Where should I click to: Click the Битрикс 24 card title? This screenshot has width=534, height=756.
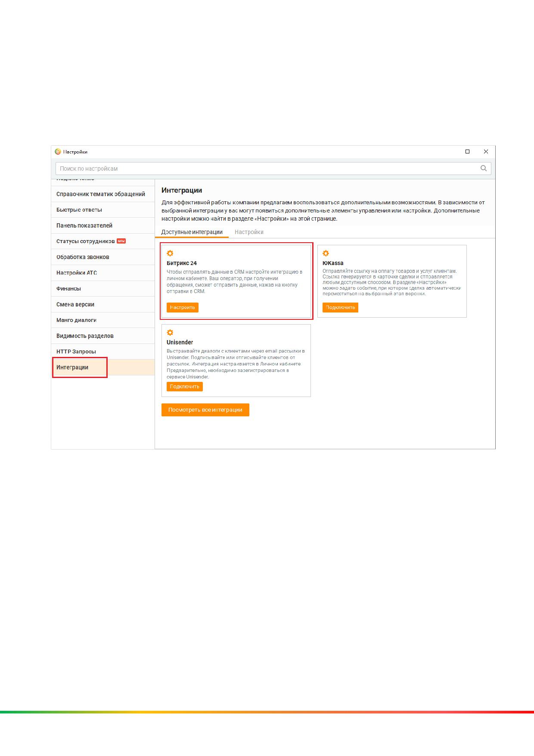[182, 263]
